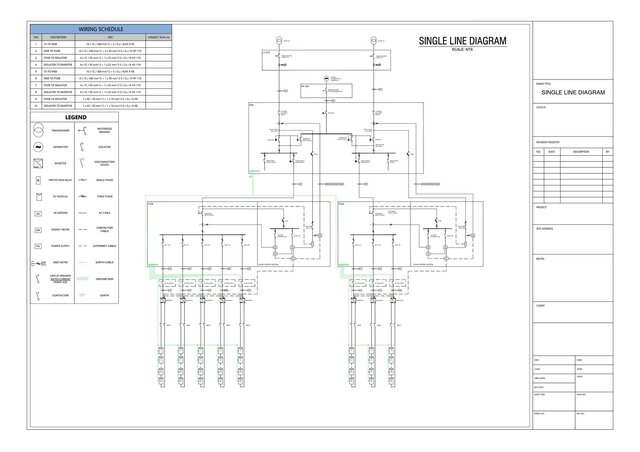
Task: Click the AC Cable line sample in legend
Action: [x=82, y=213]
